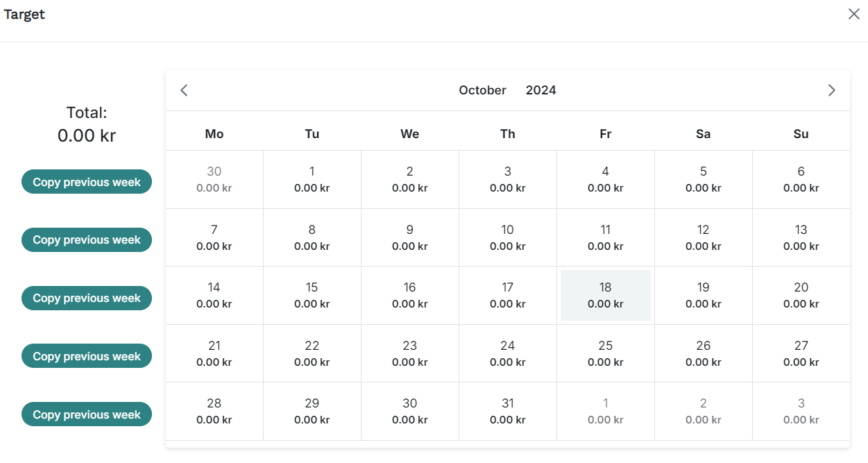Copy previous week for row starting 14
The image size is (868, 463).
tap(87, 298)
